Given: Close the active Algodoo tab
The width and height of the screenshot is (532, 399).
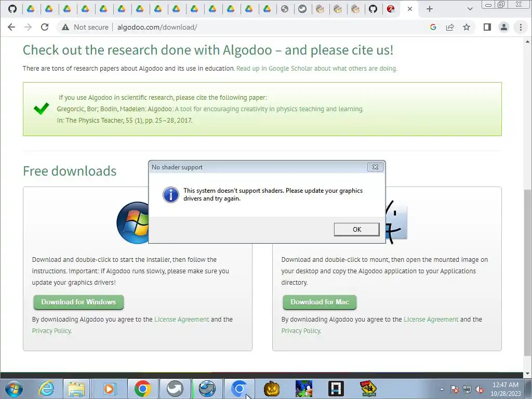Looking at the screenshot, I should [410, 9].
